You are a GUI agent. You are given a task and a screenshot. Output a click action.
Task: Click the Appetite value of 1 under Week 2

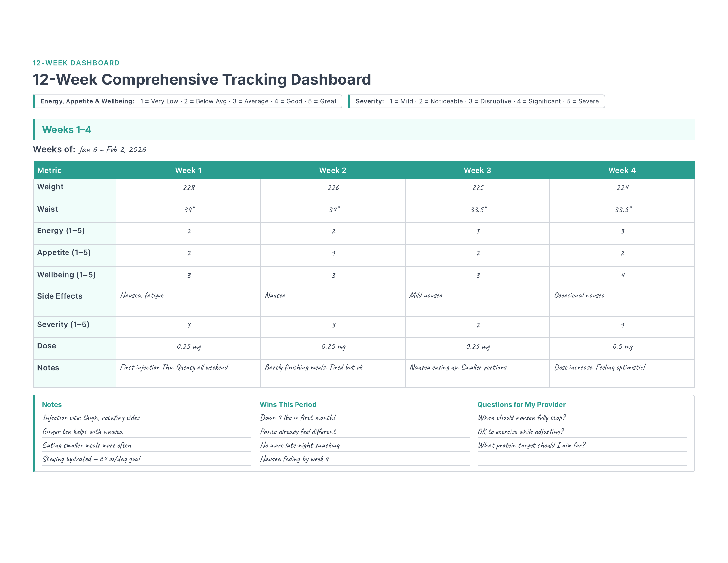click(x=333, y=253)
